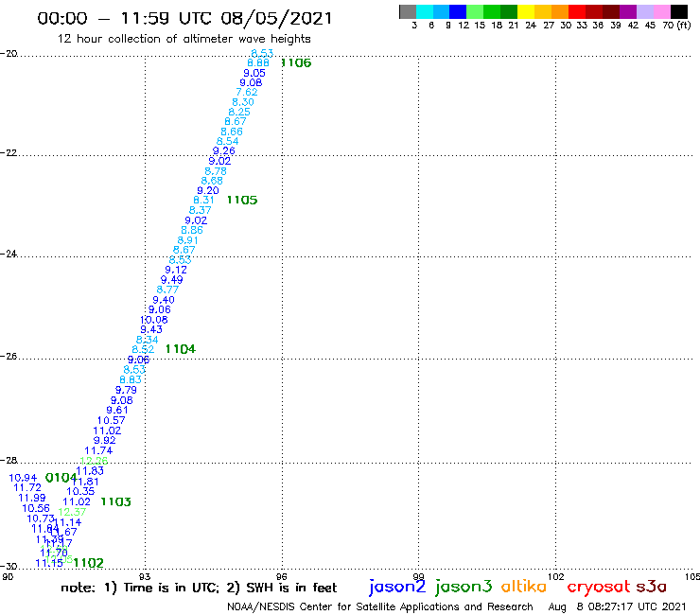
Task: Click the time label '0104'
Action: [61, 478]
